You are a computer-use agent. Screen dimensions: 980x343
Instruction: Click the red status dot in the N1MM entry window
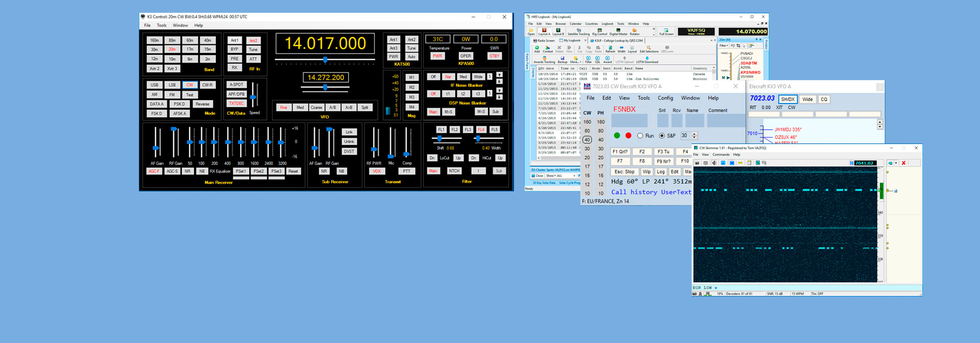coord(628,136)
